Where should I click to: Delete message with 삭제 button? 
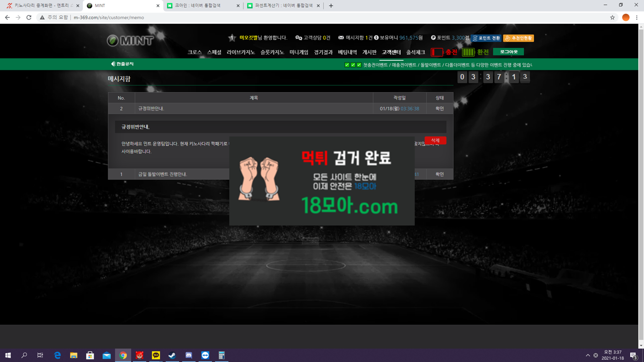(x=435, y=141)
